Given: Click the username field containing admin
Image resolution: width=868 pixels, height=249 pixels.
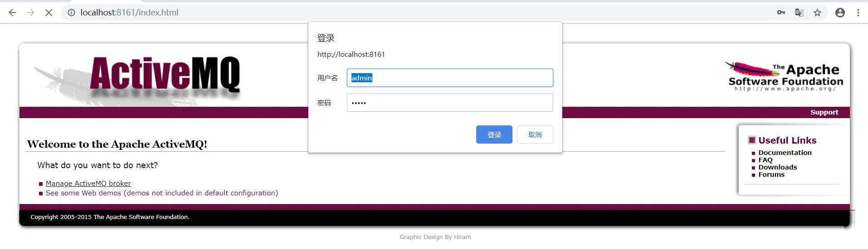Looking at the screenshot, I should [x=450, y=78].
